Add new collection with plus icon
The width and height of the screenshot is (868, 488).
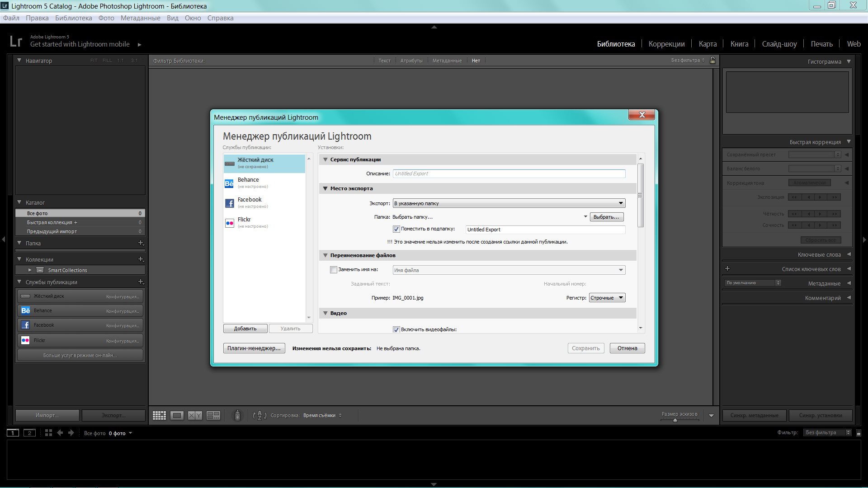(x=141, y=259)
